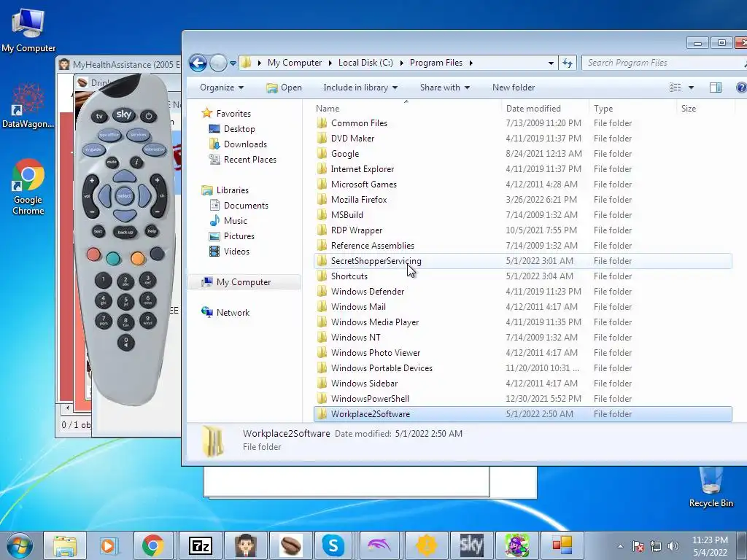The image size is (747, 560).
Task: Expand the path arrow after Local Disk (C:)
Action: pyautogui.click(x=402, y=63)
